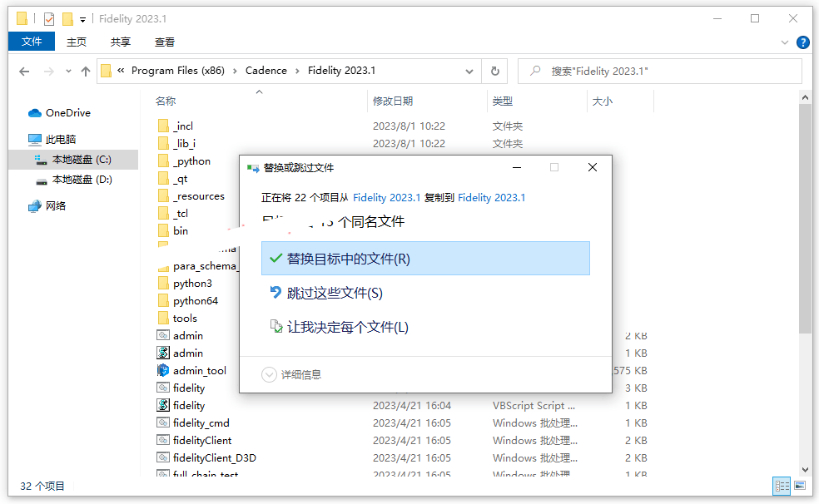
Task: Click the search Fidelity 2023.1 input box
Action: pos(660,71)
